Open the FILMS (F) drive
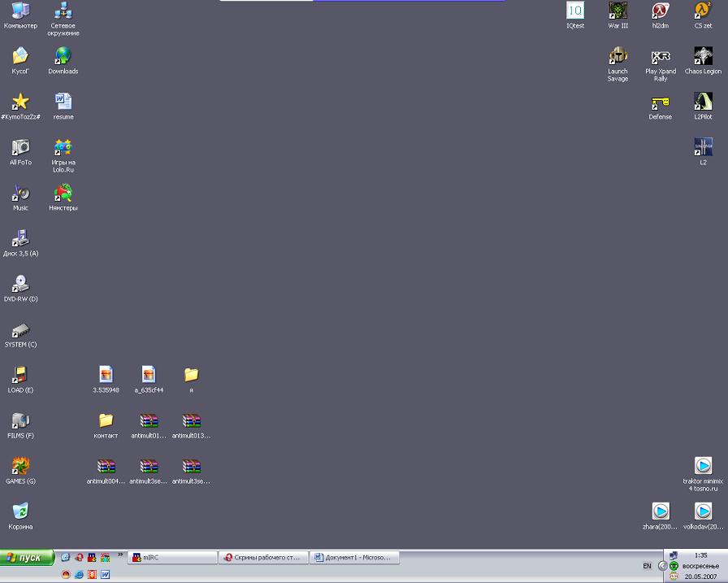Screen dimensions: 728x583 20,424
